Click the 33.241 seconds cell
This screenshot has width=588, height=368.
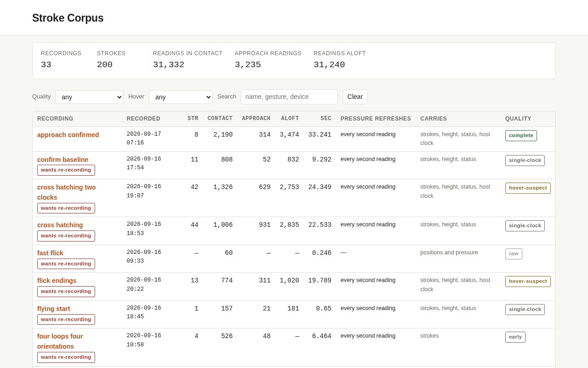(x=320, y=135)
